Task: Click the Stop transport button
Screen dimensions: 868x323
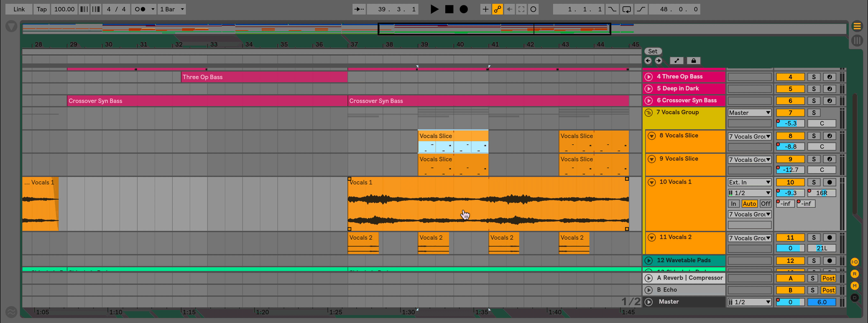Action: pos(449,9)
